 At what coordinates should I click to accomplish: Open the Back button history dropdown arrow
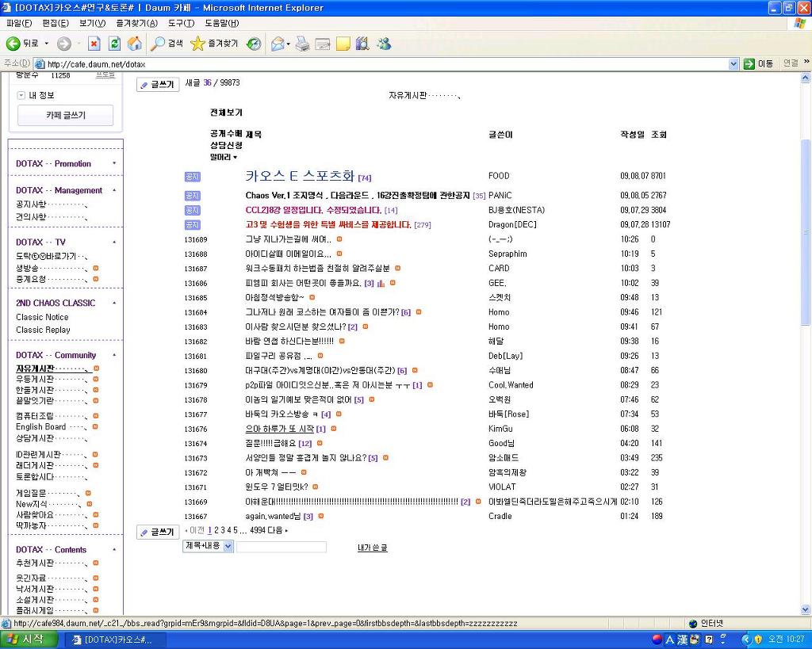coord(47,44)
